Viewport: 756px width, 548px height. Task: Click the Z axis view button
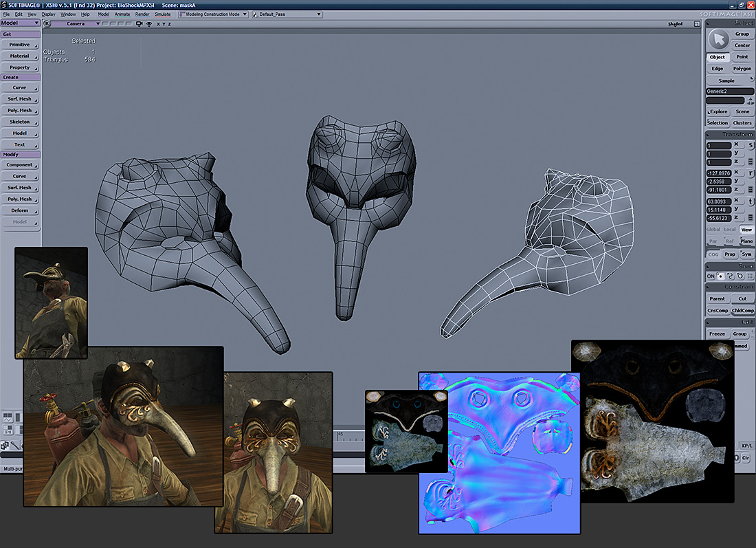tap(169, 24)
